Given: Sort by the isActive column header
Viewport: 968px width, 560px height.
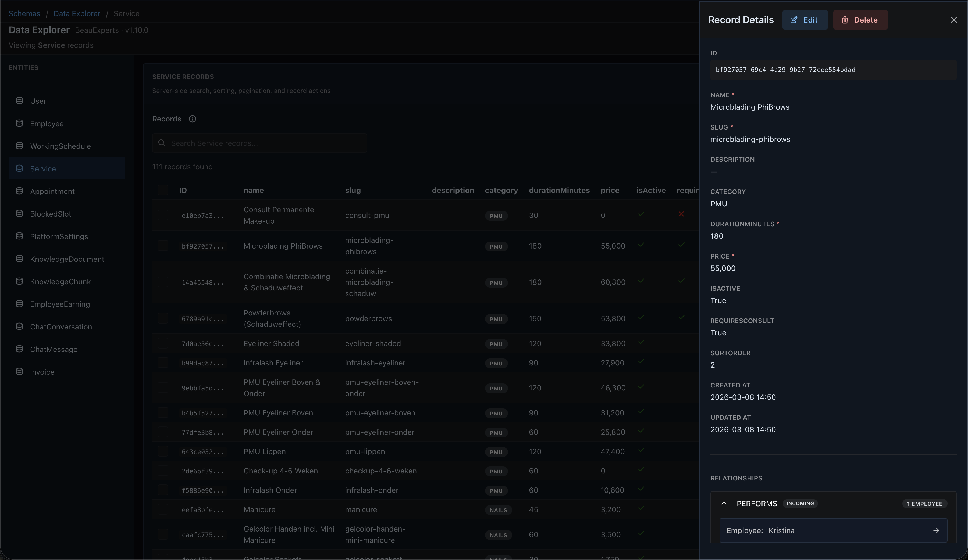Looking at the screenshot, I should click(x=651, y=190).
